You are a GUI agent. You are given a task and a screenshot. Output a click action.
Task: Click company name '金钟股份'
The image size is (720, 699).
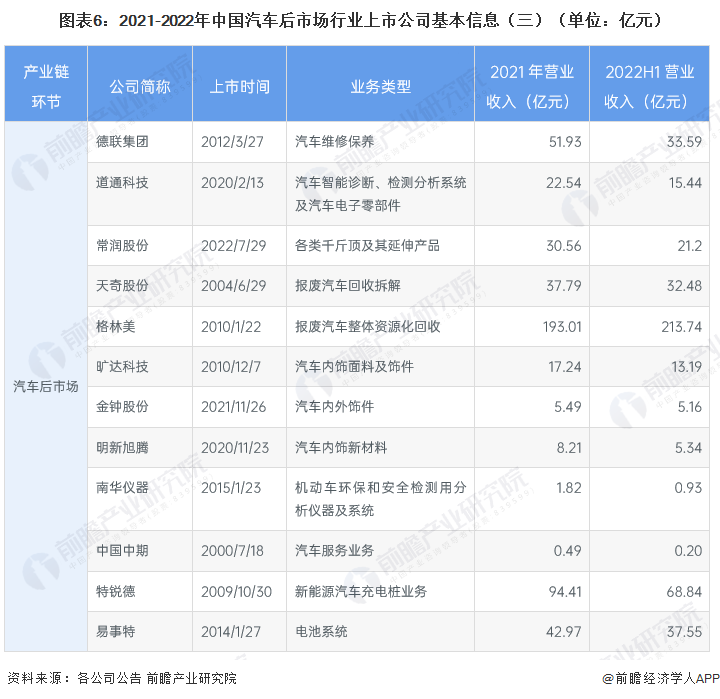click(122, 406)
